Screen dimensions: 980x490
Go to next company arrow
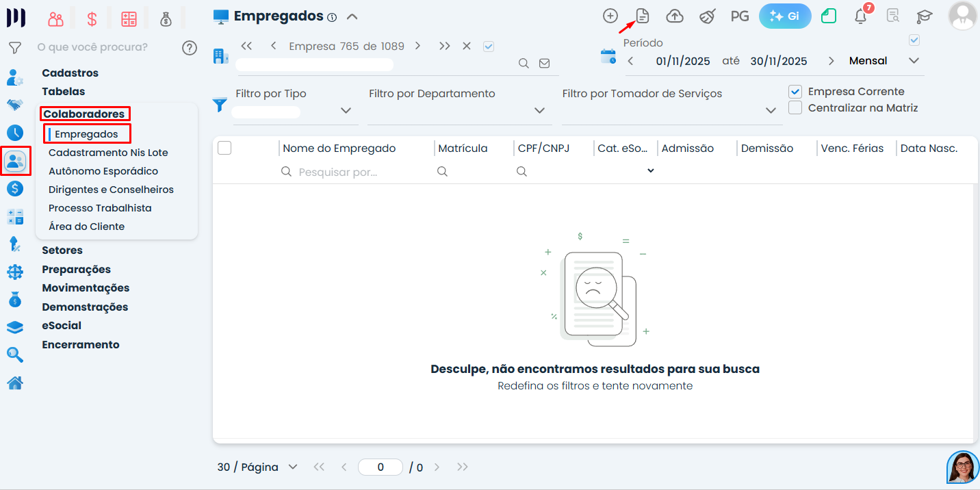tap(417, 47)
